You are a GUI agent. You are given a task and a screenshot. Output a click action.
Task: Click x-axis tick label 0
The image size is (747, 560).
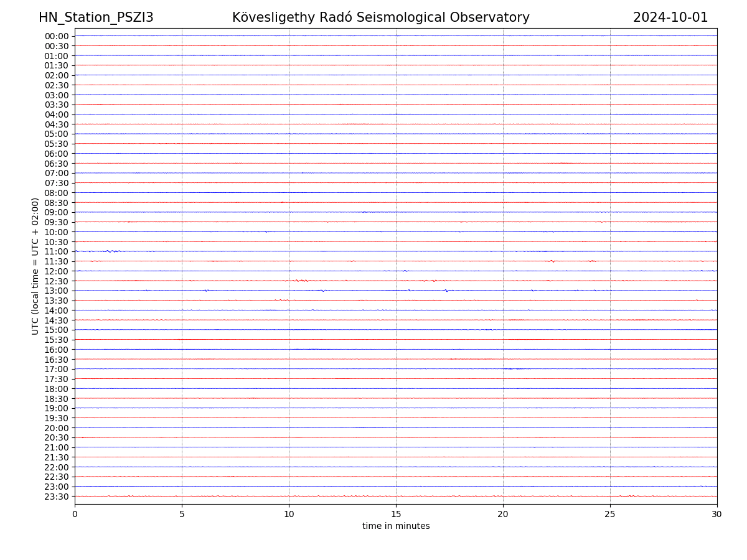coord(75,514)
